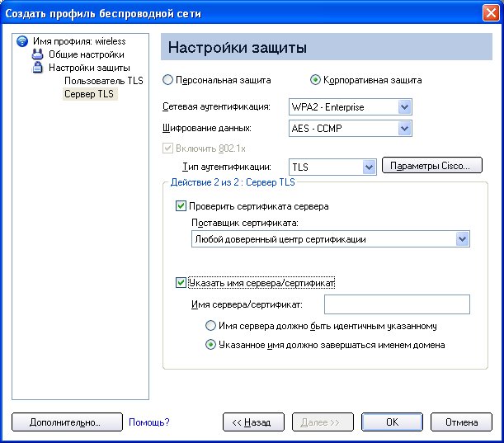Open Шифрование данных dropdown showing AES - CCMP

[x=351, y=128]
